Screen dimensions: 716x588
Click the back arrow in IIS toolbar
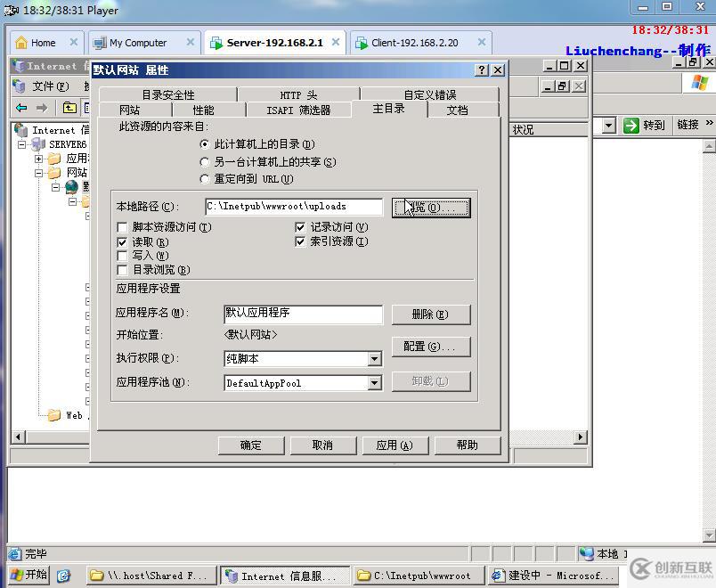pos(21,108)
